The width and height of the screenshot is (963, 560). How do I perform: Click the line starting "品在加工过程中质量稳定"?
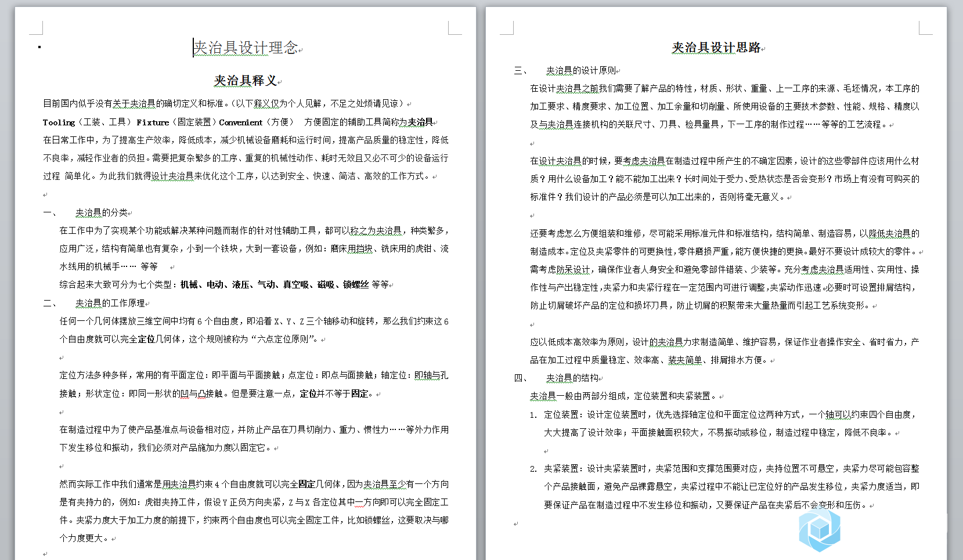(650, 360)
